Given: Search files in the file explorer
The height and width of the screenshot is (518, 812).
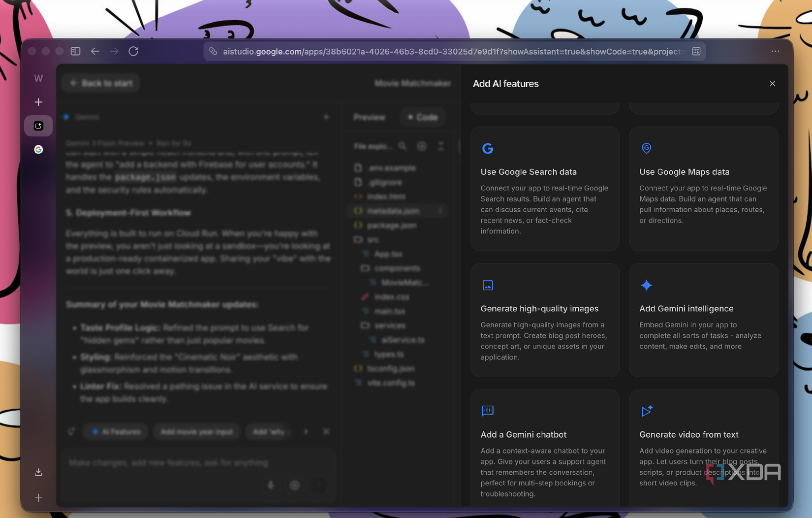Looking at the screenshot, I should pyautogui.click(x=403, y=146).
